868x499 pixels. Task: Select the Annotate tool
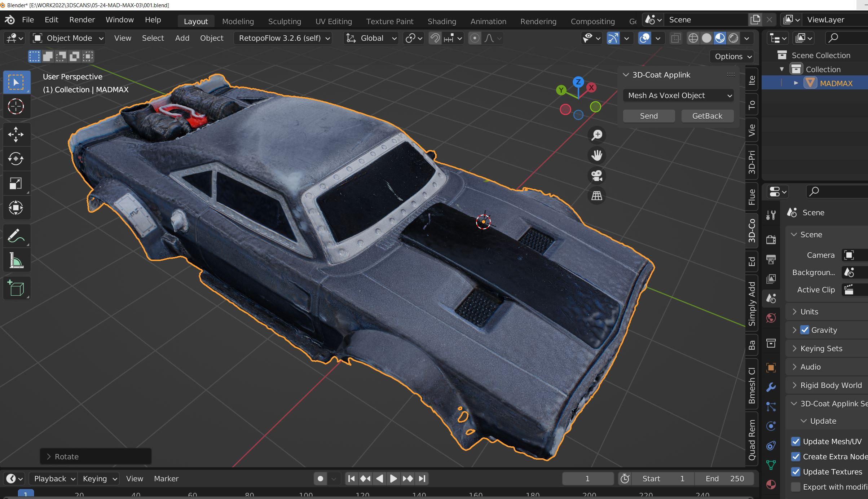[x=16, y=236]
